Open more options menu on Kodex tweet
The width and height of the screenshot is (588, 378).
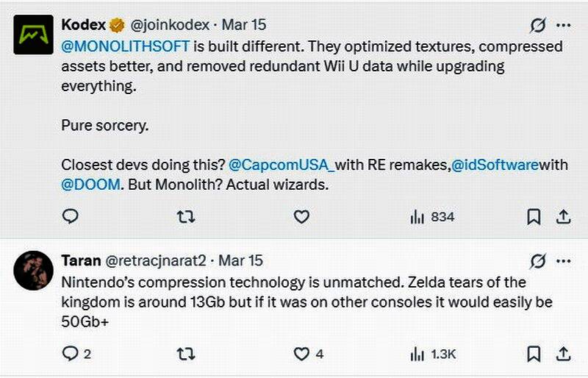click(x=564, y=26)
